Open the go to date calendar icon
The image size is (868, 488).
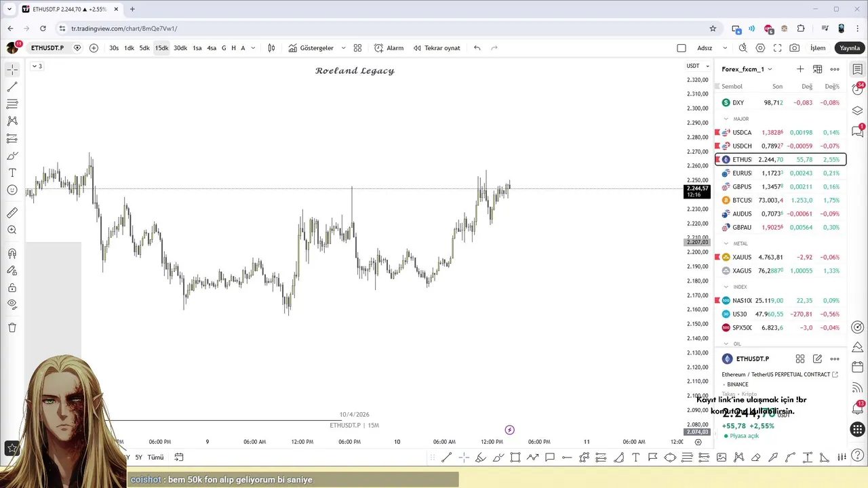pos(179,457)
